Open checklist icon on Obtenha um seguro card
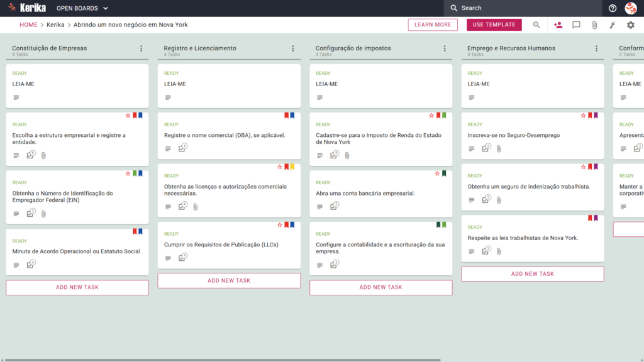The width and height of the screenshot is (644, 362). point(486,199)
